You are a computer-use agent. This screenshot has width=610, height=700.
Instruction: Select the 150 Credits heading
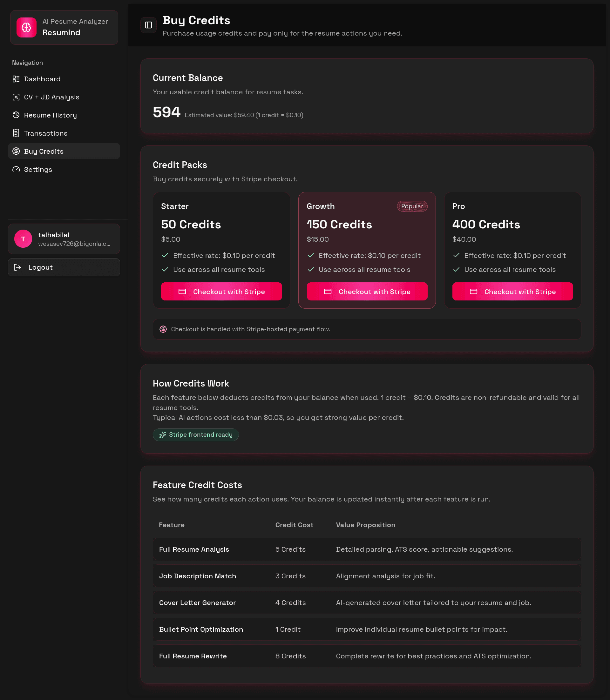(339, 225)
